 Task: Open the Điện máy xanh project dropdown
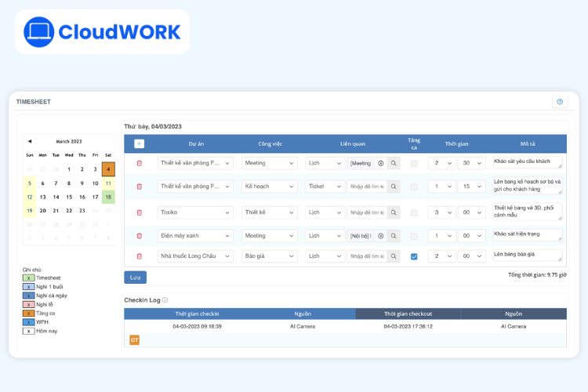coord(195,236)
